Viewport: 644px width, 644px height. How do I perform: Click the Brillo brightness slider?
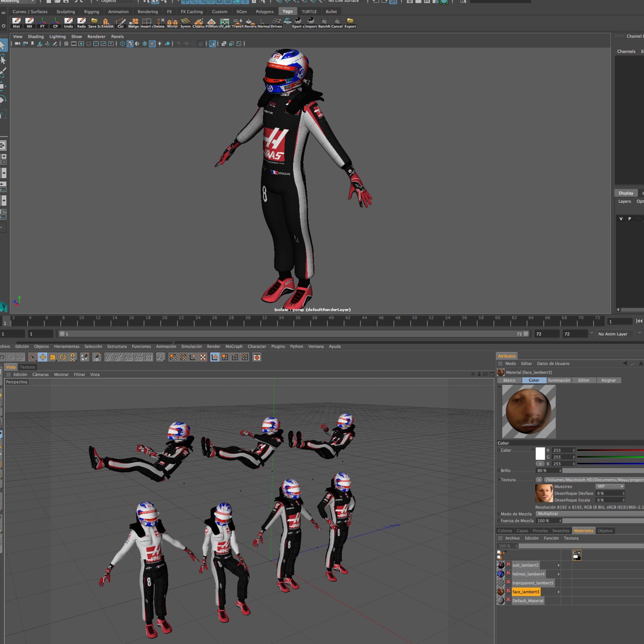pos(603,471)
